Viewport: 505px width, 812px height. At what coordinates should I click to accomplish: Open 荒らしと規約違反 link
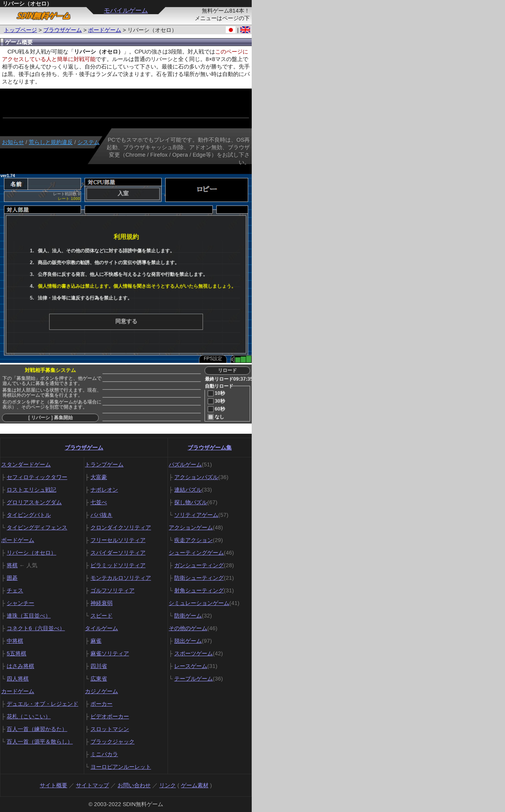pyautogui.click(x=51, y=142)
